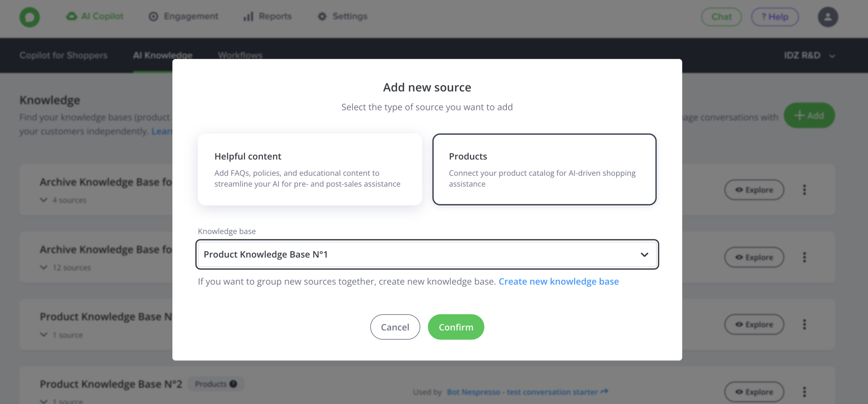Select the Products source type card

[x=544, y=169]
